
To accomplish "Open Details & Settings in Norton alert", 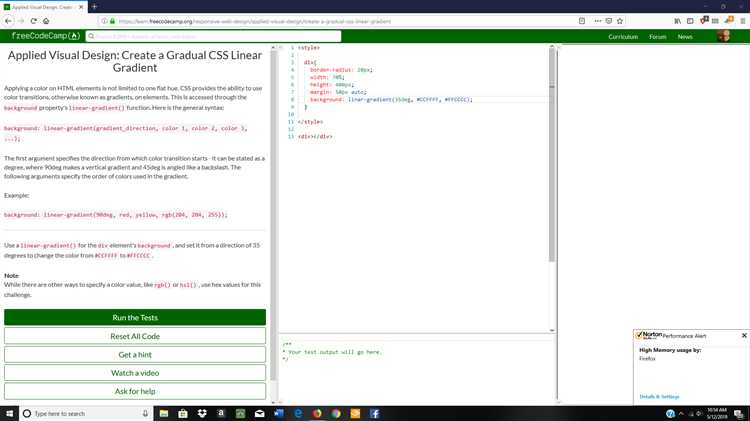I will click(x=659, y=397).
